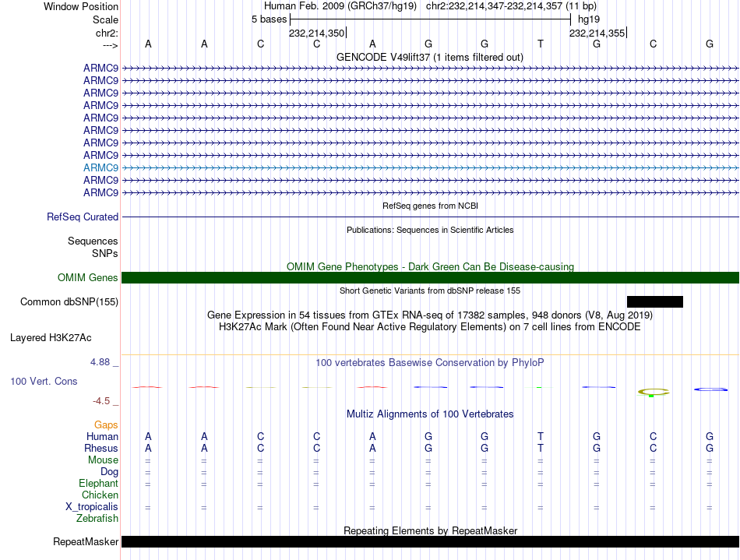Open the light-blue ARMC9 transcript label
The width and height of the screenshot is (740, 560).
pos(100,168)
